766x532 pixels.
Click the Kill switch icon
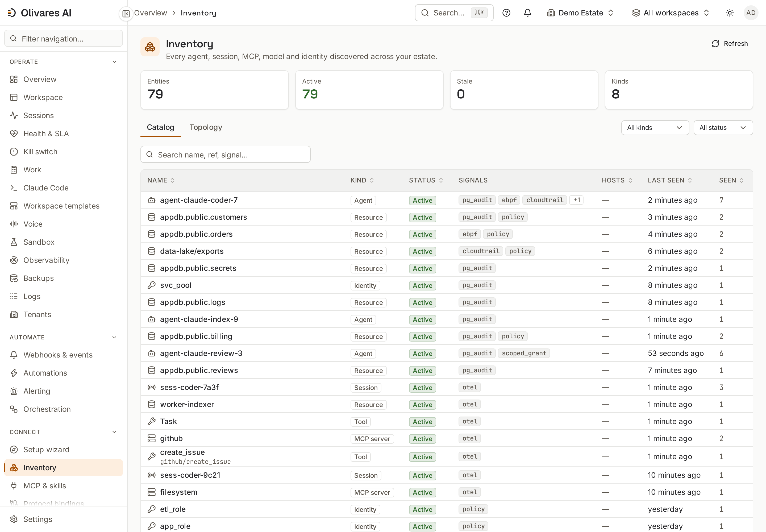tap(14, 152)
